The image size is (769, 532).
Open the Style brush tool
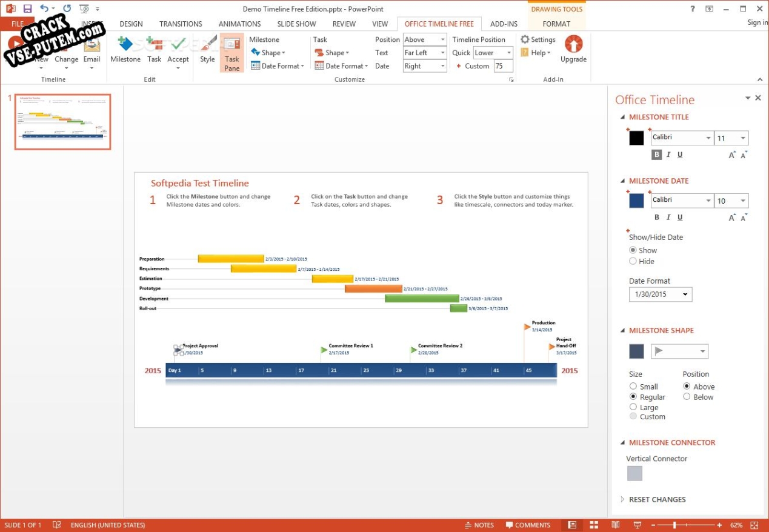(207, 50)
